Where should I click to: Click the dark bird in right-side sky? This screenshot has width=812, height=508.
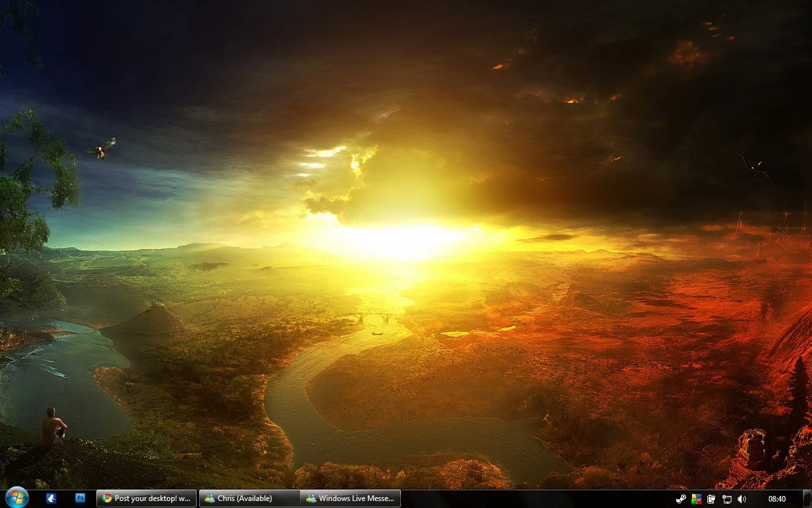[x=754, y=166]
